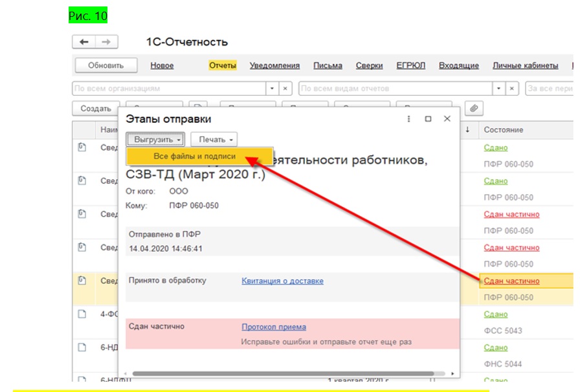Click the document icon in the 4-ФС row
This screenshot has width=580, height=392.
(82, 314)
